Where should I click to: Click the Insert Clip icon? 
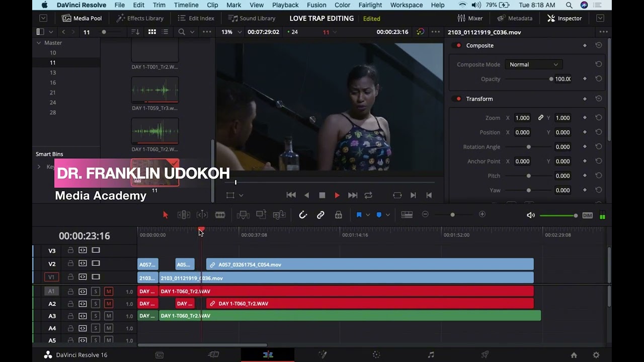click(243, 215)
